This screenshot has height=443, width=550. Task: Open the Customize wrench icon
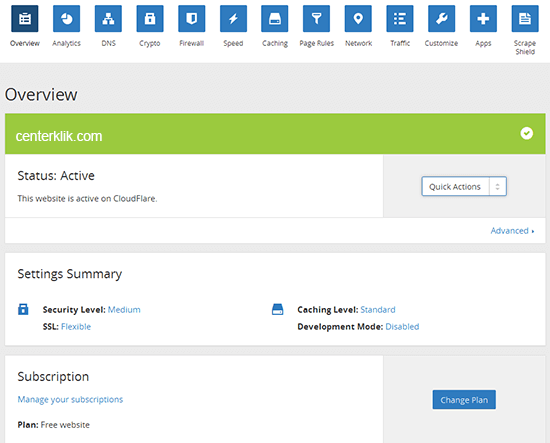[442, 19]
